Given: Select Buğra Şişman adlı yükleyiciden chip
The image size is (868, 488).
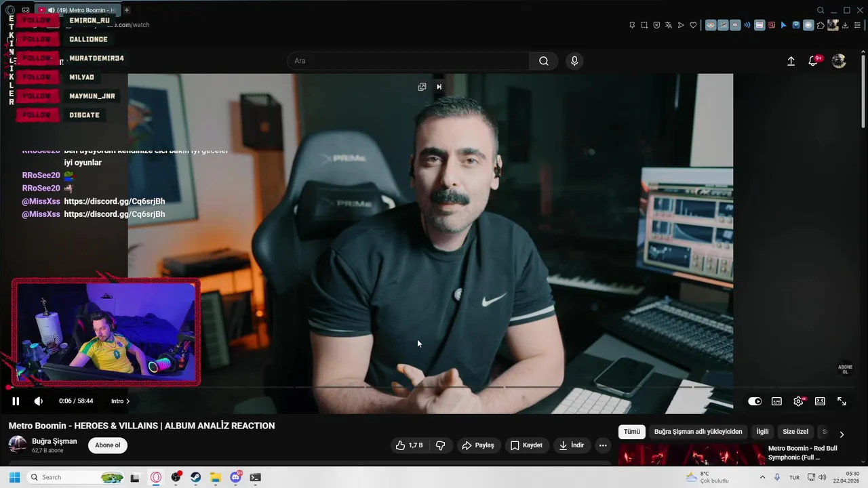Looking at the screenshot, I should tap(698, 432).
